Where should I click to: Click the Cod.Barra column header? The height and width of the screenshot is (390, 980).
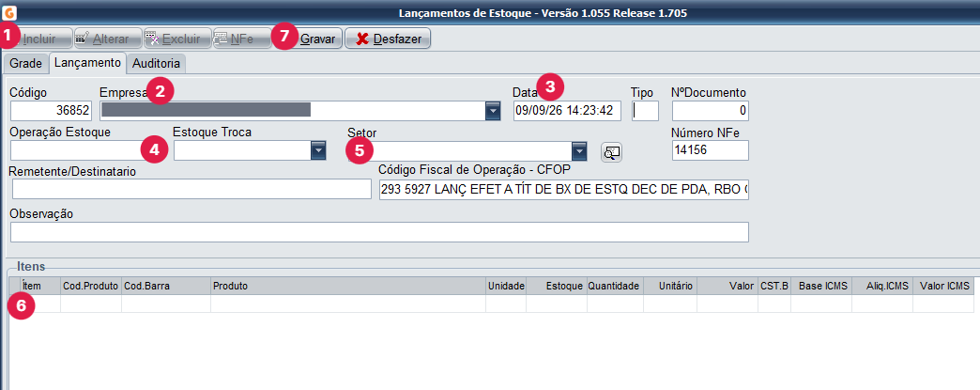point(165,286)
